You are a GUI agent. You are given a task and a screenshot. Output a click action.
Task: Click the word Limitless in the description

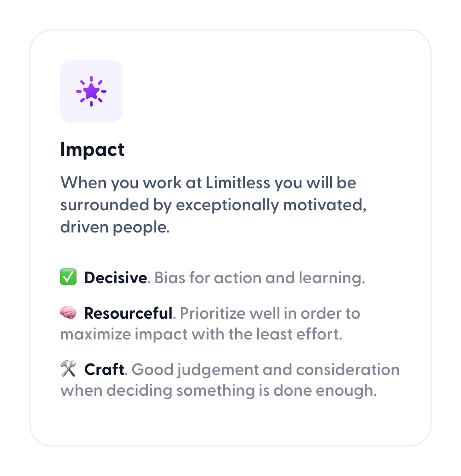(237, 183)
